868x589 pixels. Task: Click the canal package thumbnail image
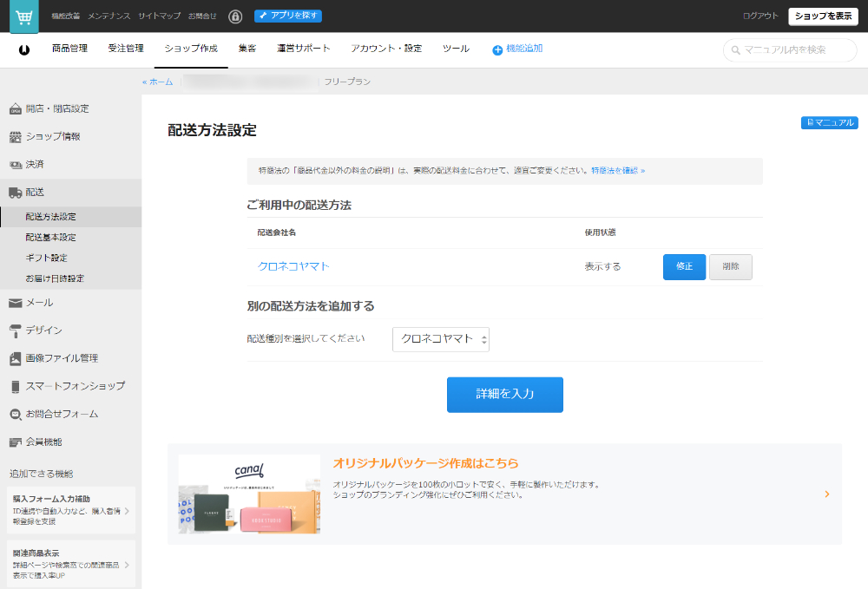point(249,494)
